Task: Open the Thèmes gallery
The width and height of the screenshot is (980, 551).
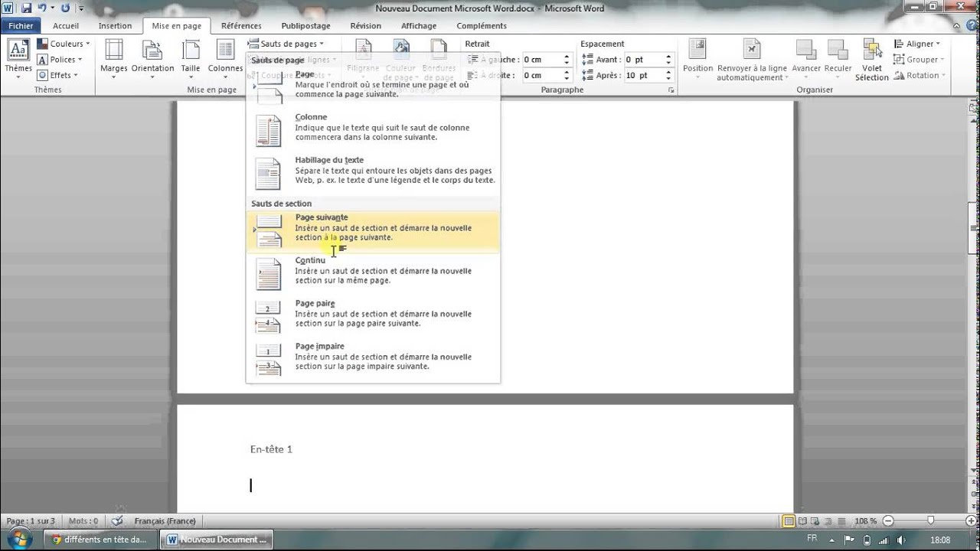Action: 18,58
